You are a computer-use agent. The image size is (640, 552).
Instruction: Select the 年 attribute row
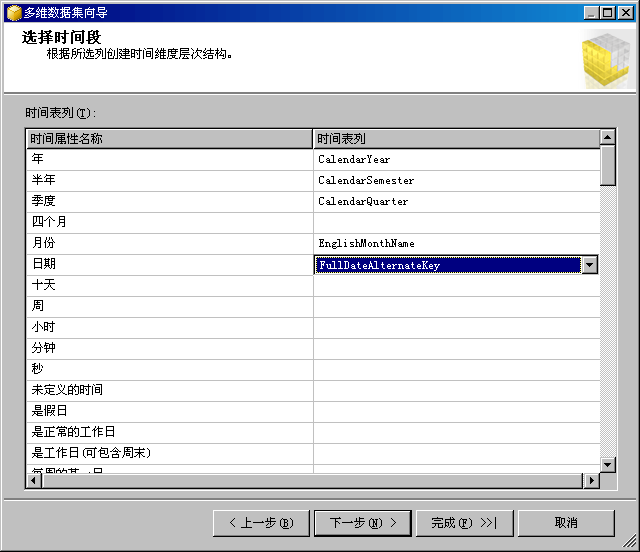point(169,160)
